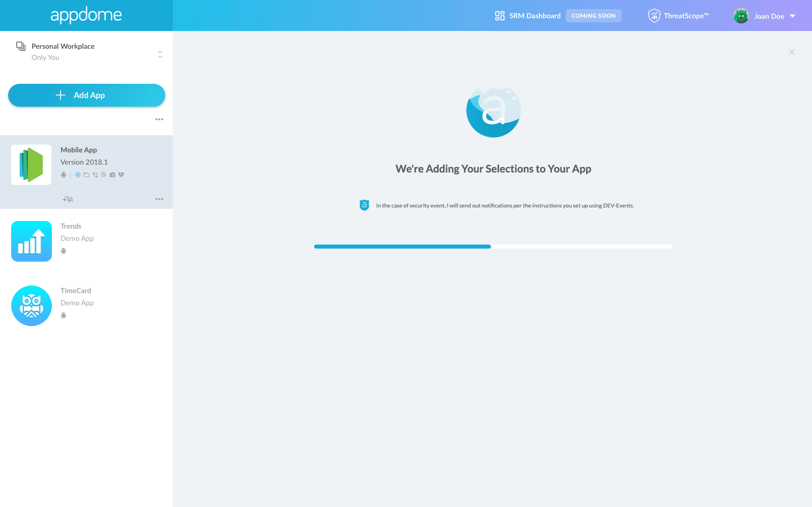Click the phone call icon under Mobile App
The height and width of the screenshot is (507, 812).
point(95,175)
